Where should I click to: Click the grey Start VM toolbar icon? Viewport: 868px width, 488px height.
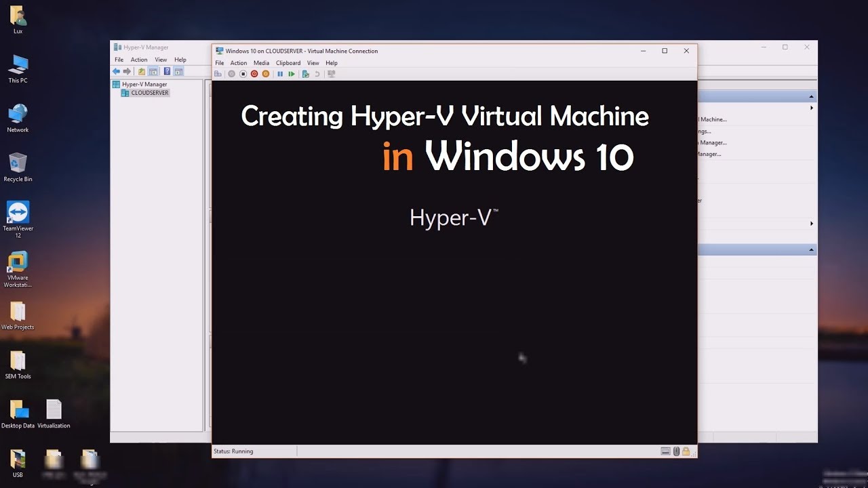click(x=231, y=74)
